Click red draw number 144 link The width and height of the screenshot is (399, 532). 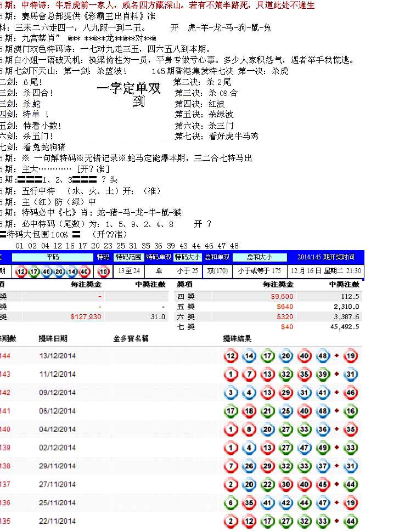tap(4, 356)
